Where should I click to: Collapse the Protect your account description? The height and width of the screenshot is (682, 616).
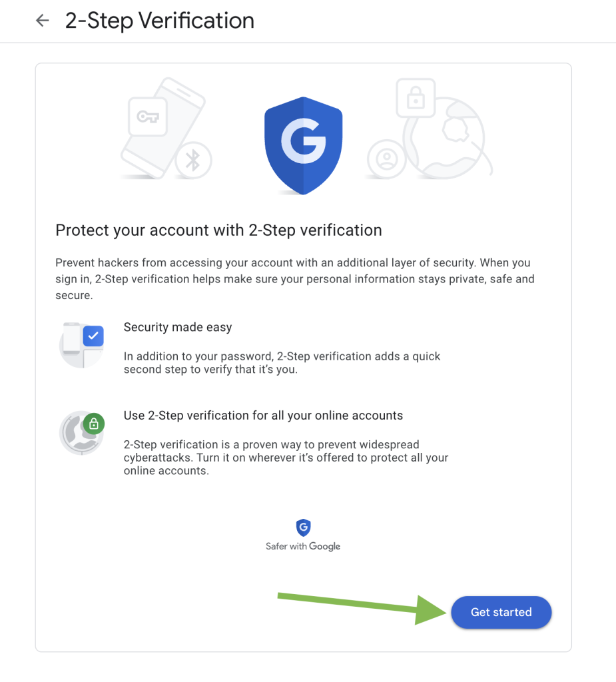point(292,278)
